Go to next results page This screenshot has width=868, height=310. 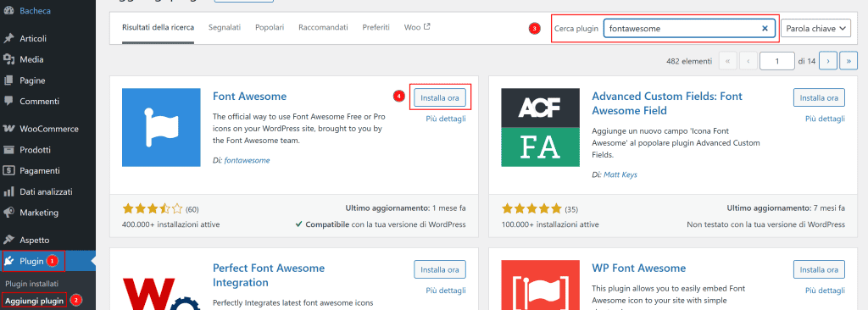pyautogui.click(x=827, y=61)
